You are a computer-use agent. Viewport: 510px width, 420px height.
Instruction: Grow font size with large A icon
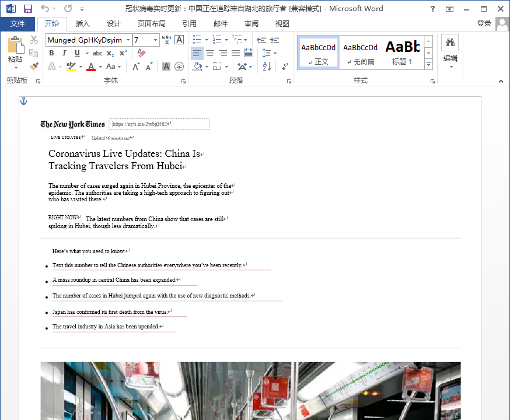point(137,66)
